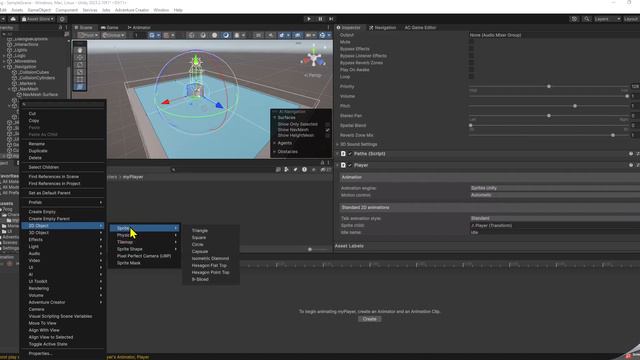
Task: Open the Motion control dropdown
Action: coord(555,195)
